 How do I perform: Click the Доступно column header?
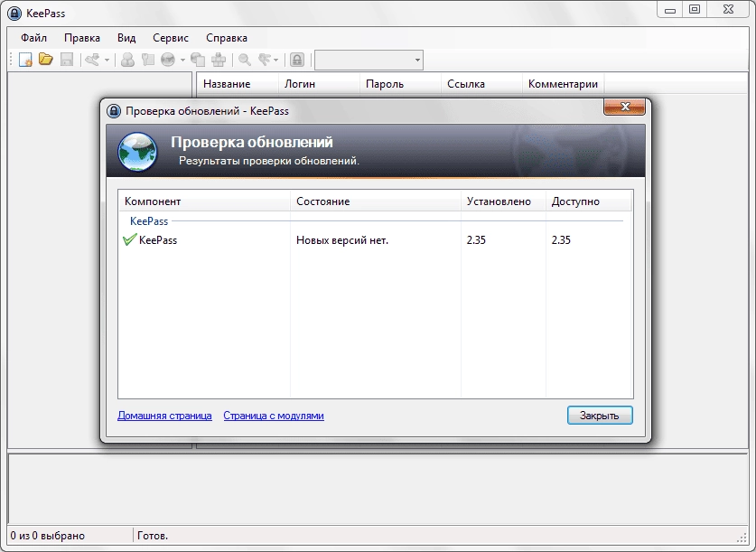589,201
